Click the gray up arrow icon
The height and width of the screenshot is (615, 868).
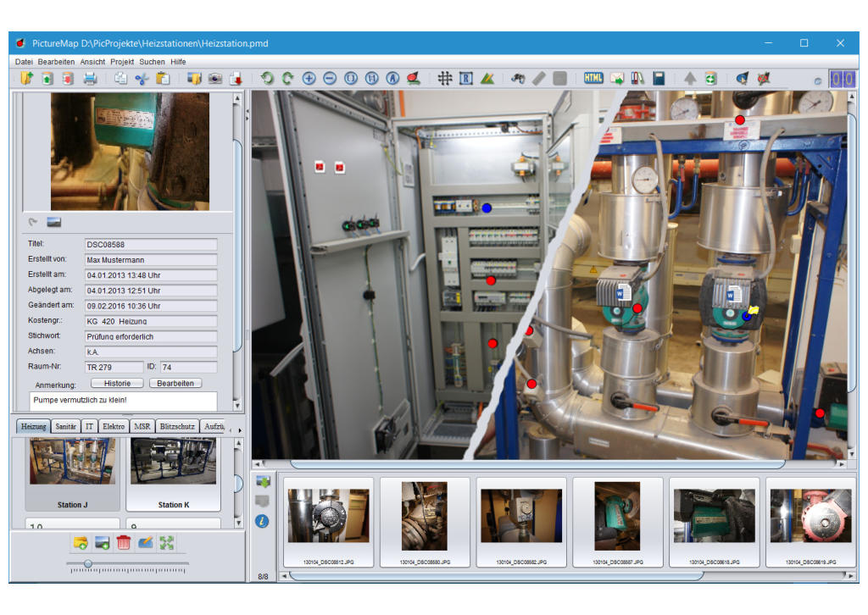tap(690, 79)
